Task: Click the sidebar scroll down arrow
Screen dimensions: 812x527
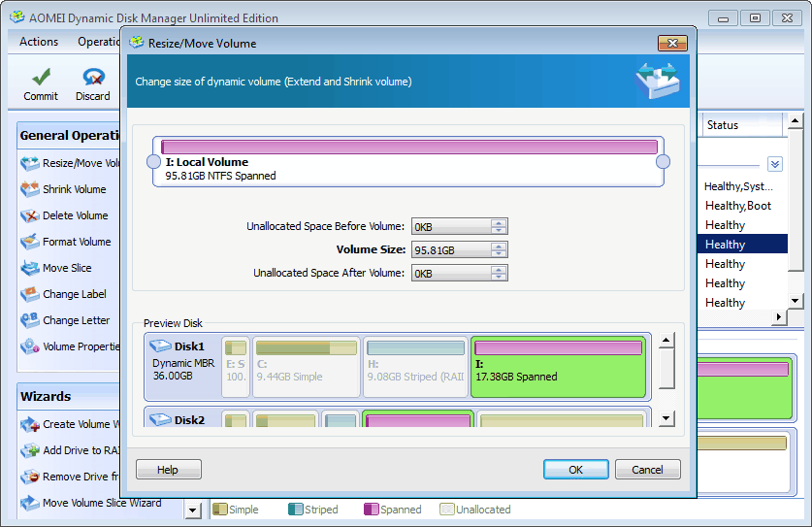Action: point(193,511)
